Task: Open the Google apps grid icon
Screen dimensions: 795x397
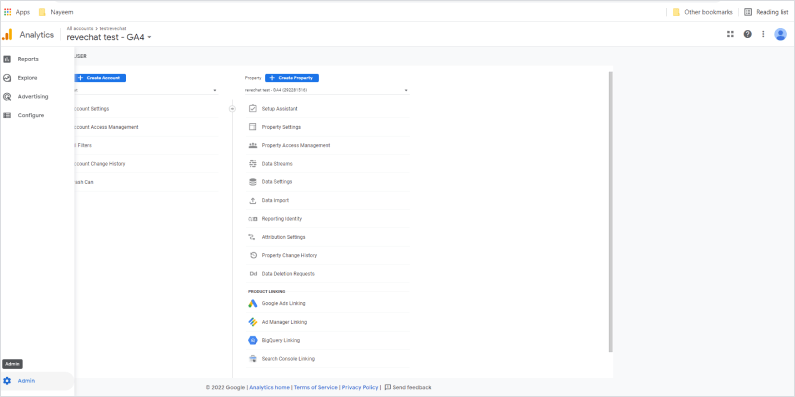Action: point(730,34)
